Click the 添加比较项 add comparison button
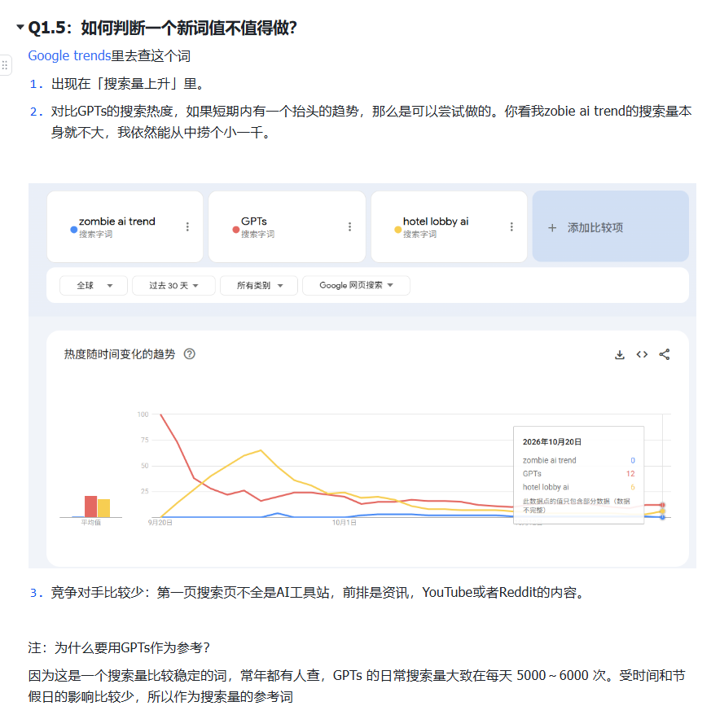The width and height of the screenshot is (711, 728). tap(610, 226)
